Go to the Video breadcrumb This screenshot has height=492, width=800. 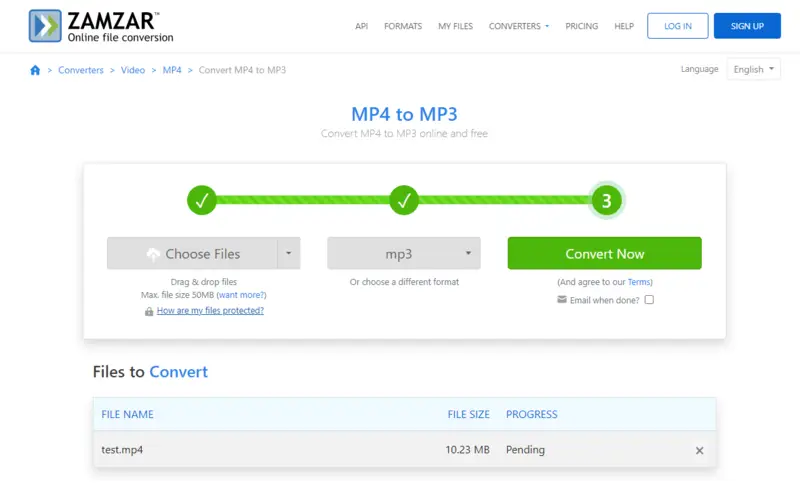[133, 70]
